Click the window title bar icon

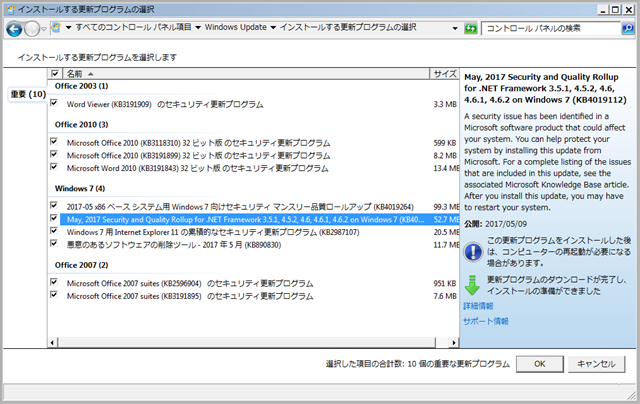tap(10, 9)
